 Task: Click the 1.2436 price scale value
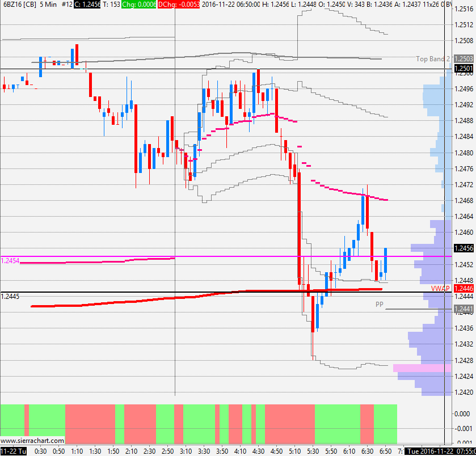pyautogui.click(x=464, y=328)
